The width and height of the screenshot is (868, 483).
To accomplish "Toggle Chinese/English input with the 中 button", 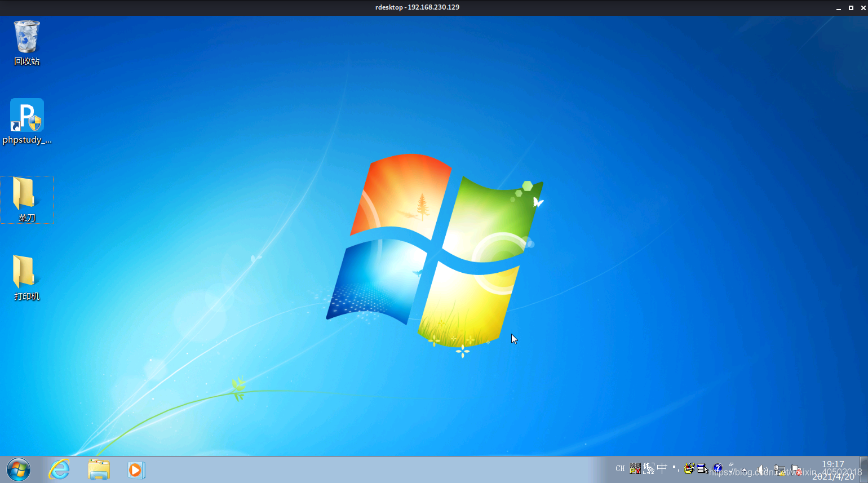I will [x=662, y=468].
